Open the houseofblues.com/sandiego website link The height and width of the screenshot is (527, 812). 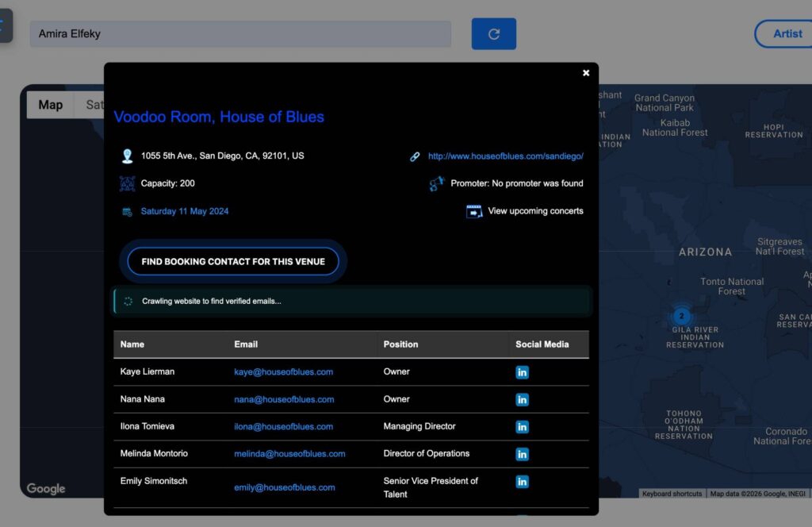[x=506, y=156]
